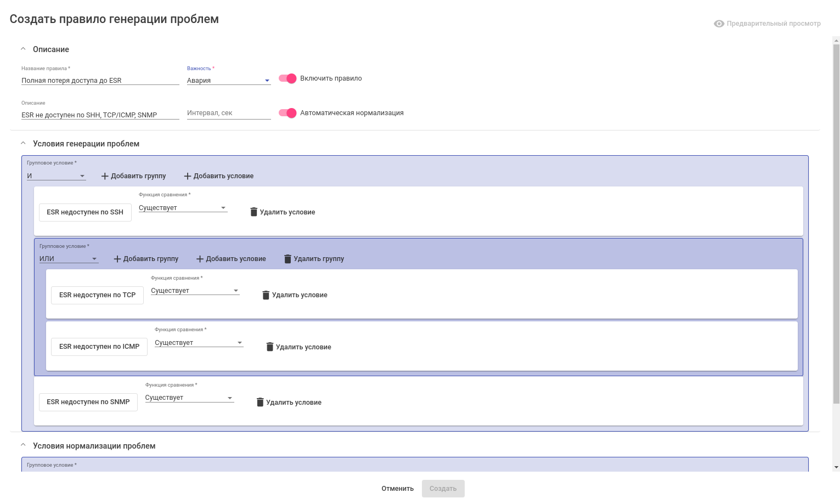Open the Важность dropdown showing Авария
Viewport: 840px width, 504px height.
(x=228, y=81)
